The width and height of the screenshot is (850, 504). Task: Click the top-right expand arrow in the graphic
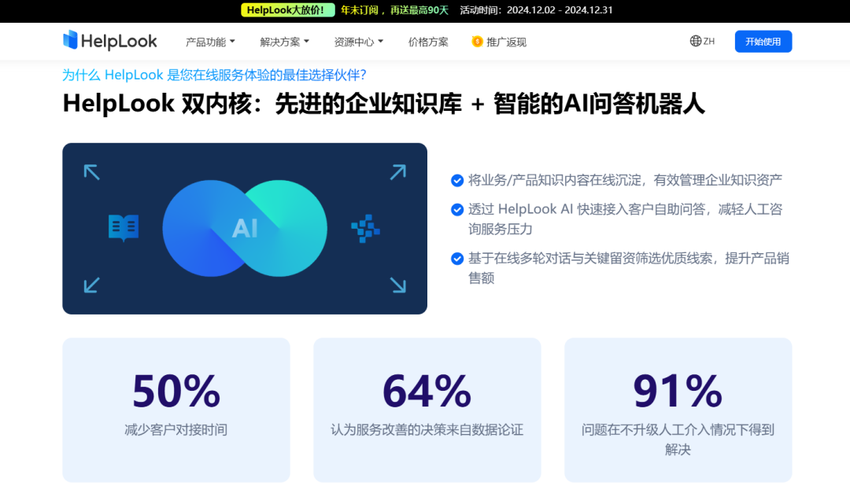pos(398,172)
